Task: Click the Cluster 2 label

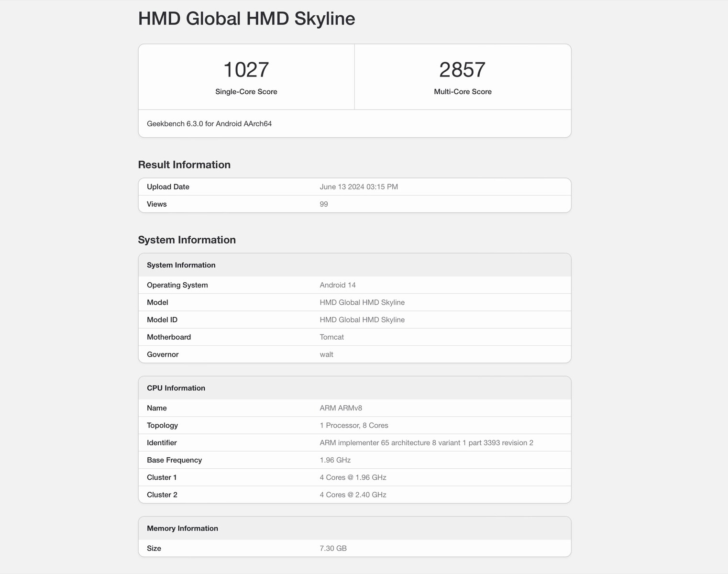Action: point(162,495)
